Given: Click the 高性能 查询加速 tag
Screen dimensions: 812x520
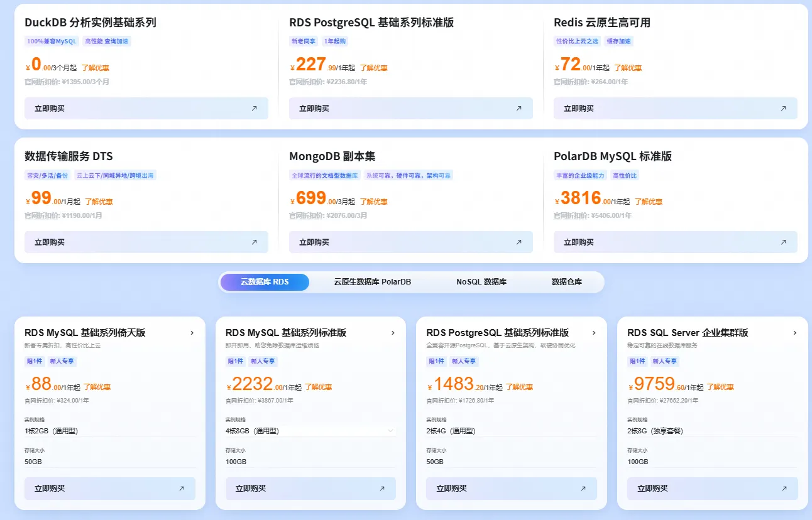Looking at the screenshot, I should pos(107,41).
